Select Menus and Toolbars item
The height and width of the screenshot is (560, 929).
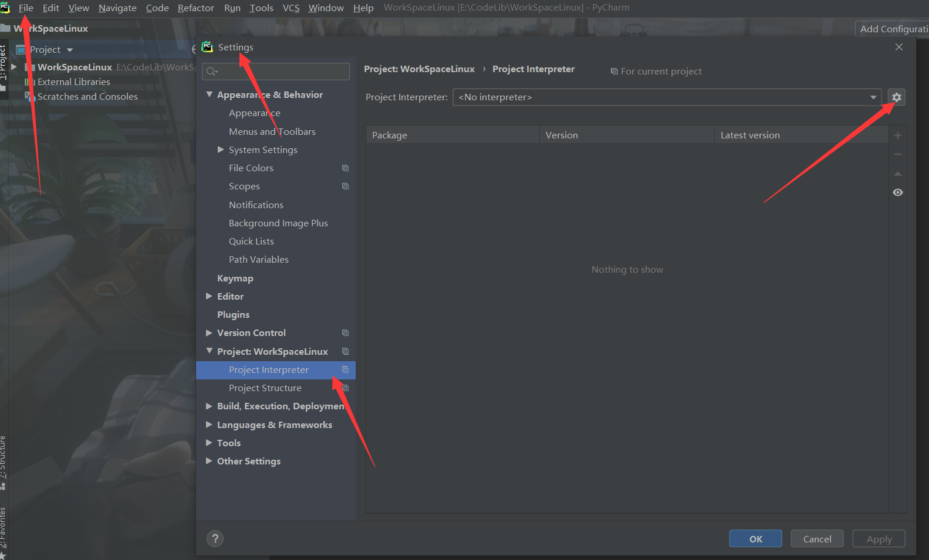pyautogui.click(x=272, y=131)
